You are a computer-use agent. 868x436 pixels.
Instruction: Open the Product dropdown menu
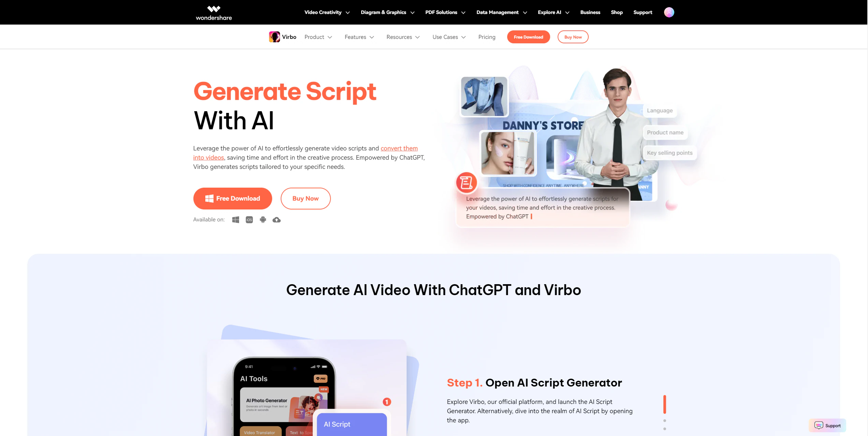pos(317,37)
